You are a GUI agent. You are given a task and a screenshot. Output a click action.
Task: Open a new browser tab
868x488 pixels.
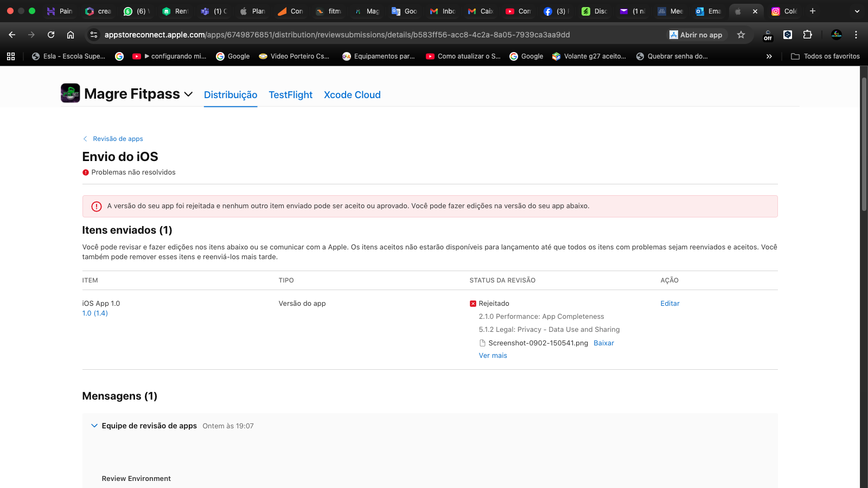pyautogui.click(x=813, y=11)
